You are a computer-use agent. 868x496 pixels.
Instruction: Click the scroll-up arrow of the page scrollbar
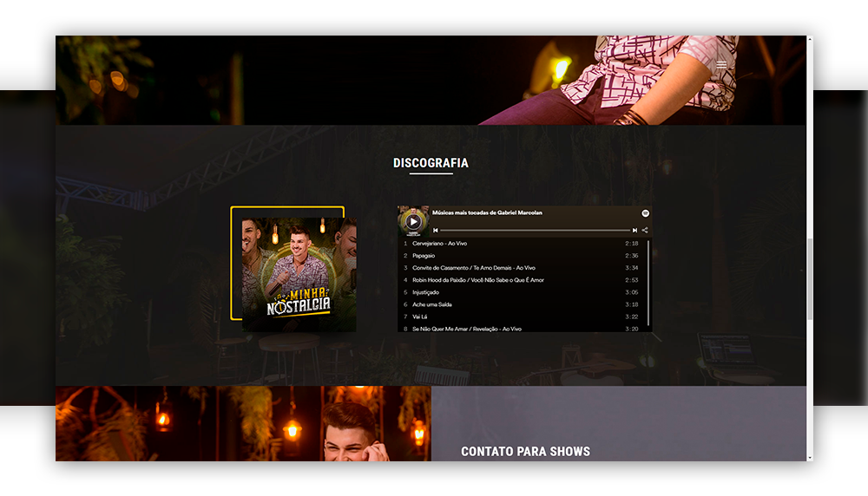pyautogui.click(x=810, y=40)
